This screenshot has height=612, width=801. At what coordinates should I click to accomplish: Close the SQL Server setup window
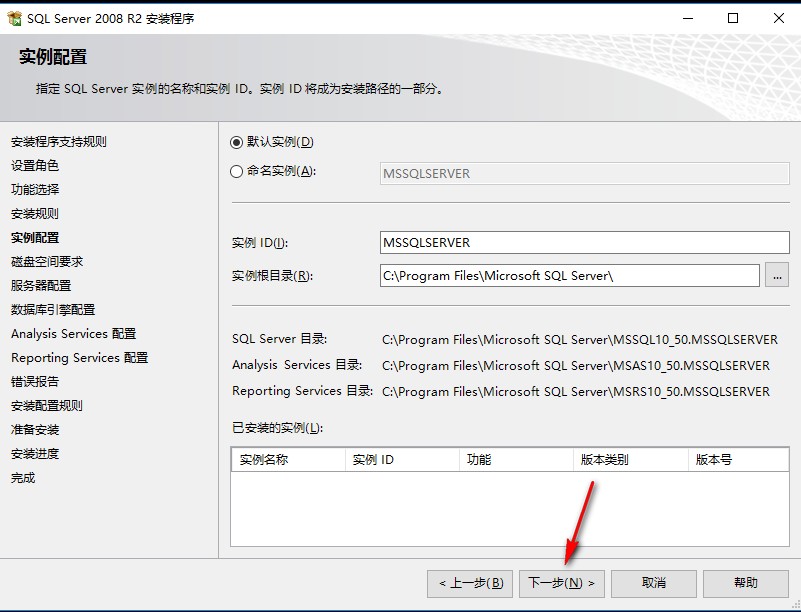click(779, 18)
